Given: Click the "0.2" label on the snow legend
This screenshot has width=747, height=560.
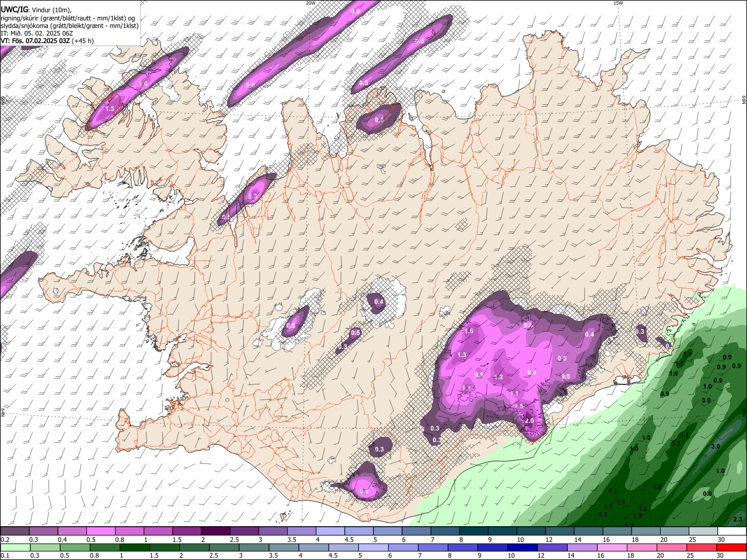Looking at the screenshot, I should [5, 540].
